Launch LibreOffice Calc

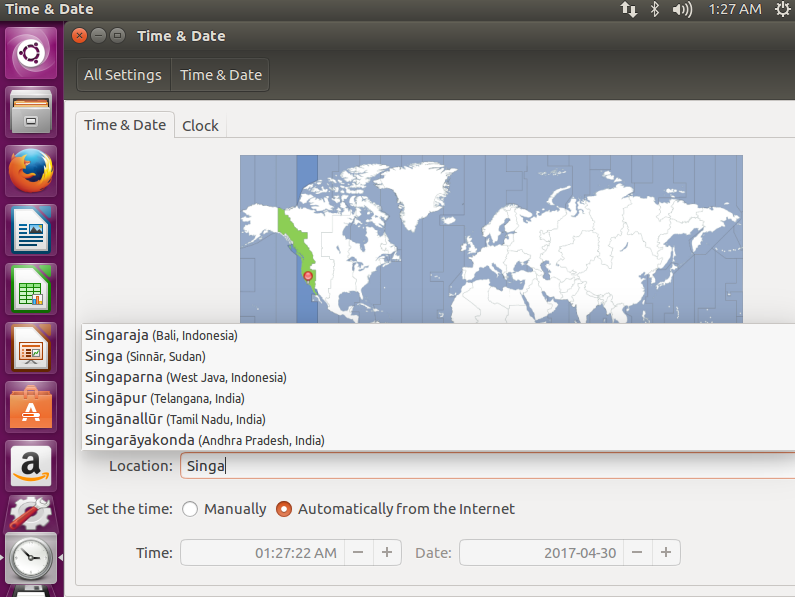(x=31, y=289)
